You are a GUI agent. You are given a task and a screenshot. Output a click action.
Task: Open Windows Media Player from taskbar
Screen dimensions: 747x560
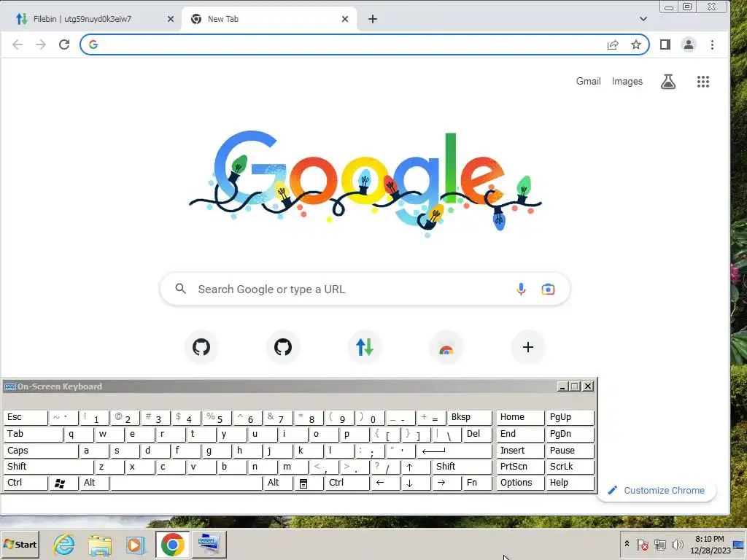click(x=135, y=544)
